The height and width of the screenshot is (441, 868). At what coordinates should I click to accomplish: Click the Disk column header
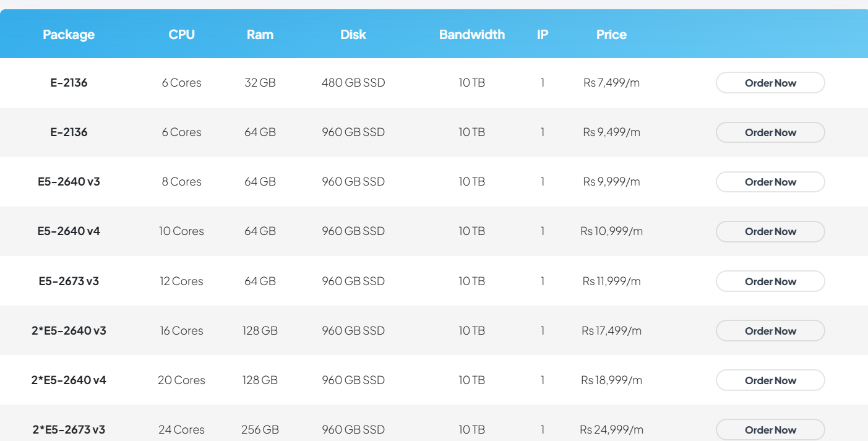[x=353, y=35]
